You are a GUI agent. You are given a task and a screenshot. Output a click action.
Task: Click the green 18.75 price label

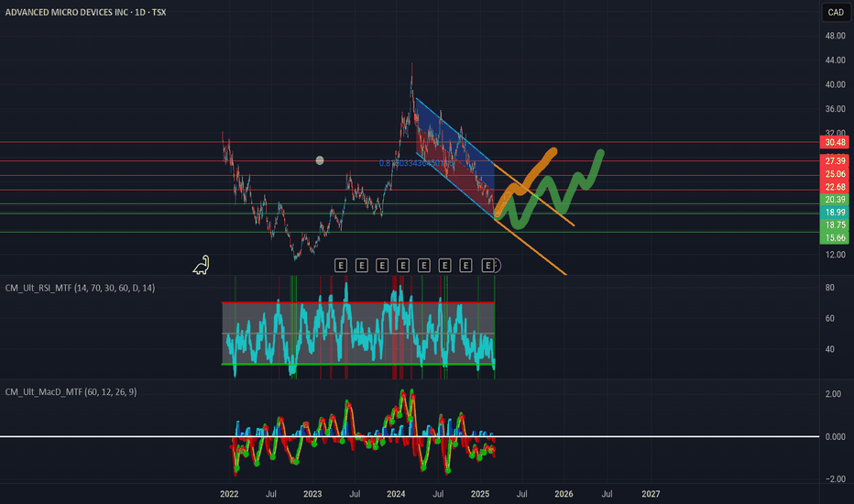click(835, 225)
